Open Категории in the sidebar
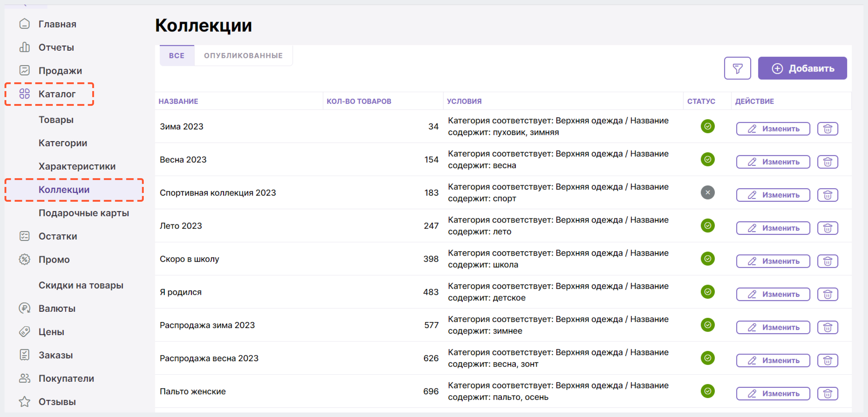 point(63,143)
